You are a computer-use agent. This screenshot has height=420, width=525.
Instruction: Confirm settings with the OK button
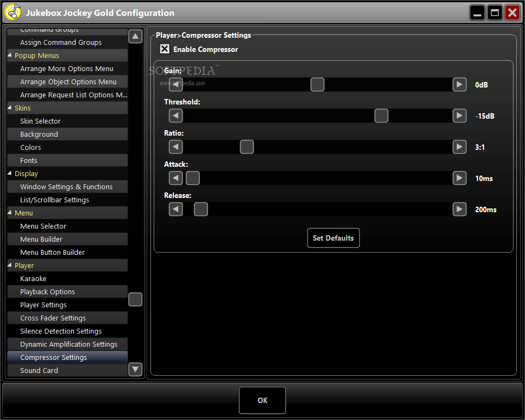point(262,400)
